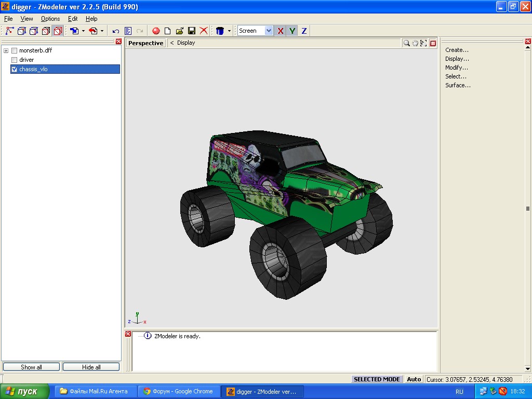
Task: Open the materials bucket dropdown arrow
Action: (x=229, y=31)
